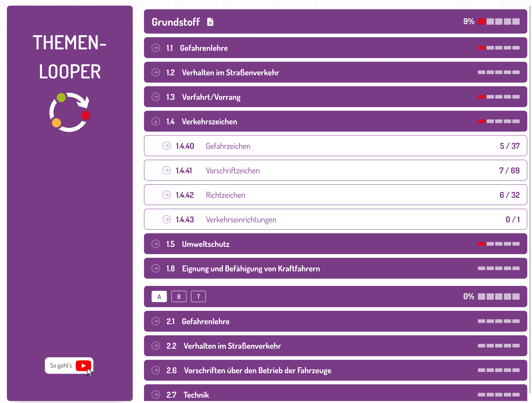Select vehicle class A

(159, 296)
